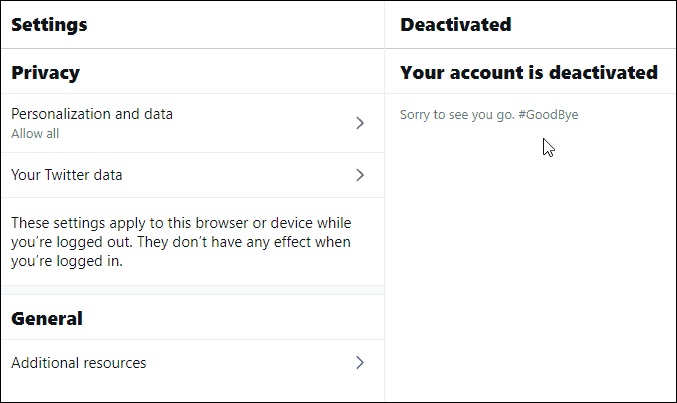Click the Privacy section heading
Image resolution: width=677 pixels, height=403 pixels.
(45, 72)
